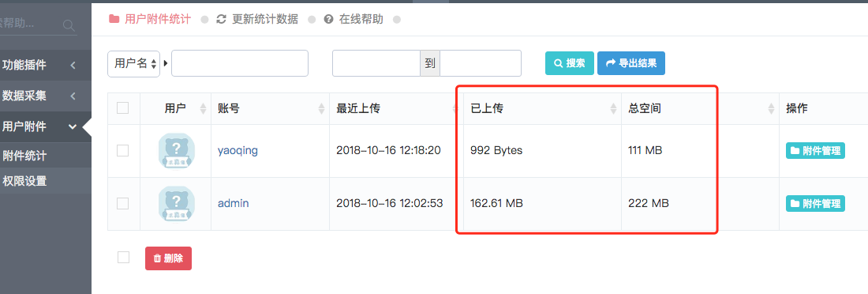The height and width of the screenshot is (294, 868).
Task: Click the 操作 column header
Action: click(797, 109)
